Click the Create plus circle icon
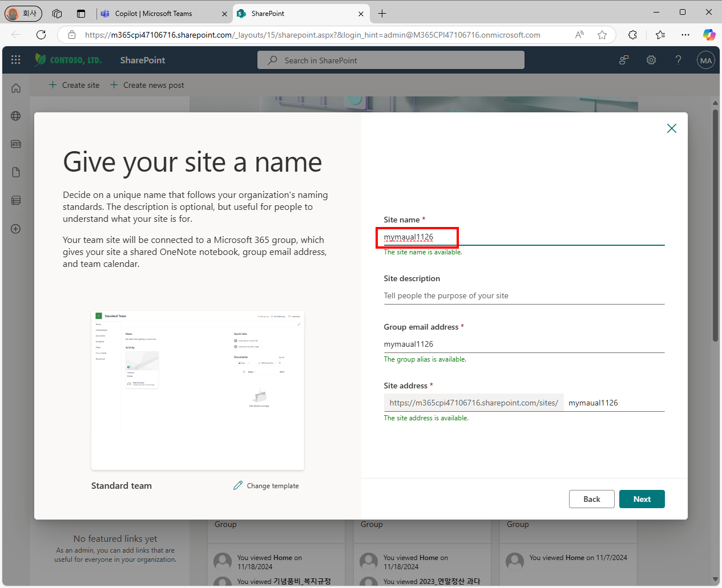Screen dimensions: 722x588 [x=16, y=229]
